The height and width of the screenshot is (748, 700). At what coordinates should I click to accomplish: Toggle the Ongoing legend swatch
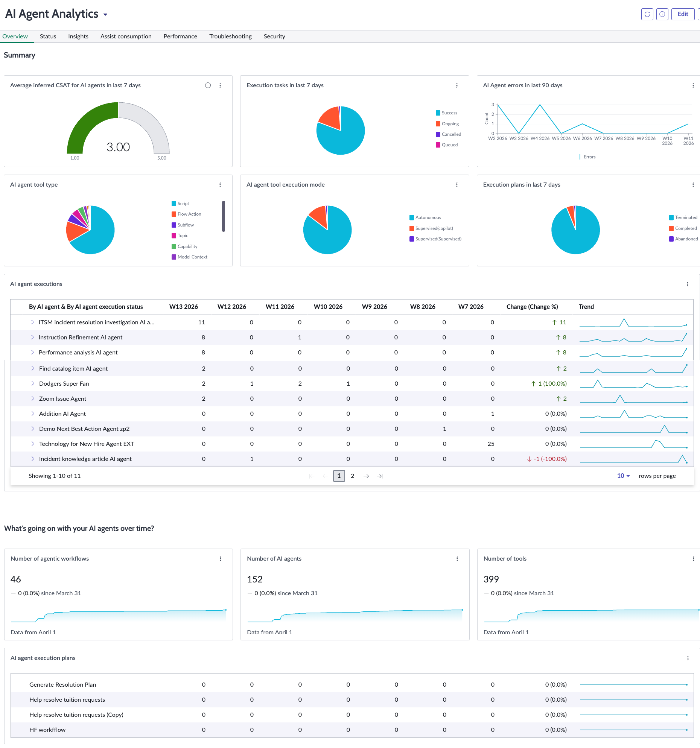pyautogui.click(x=438, y=124)
